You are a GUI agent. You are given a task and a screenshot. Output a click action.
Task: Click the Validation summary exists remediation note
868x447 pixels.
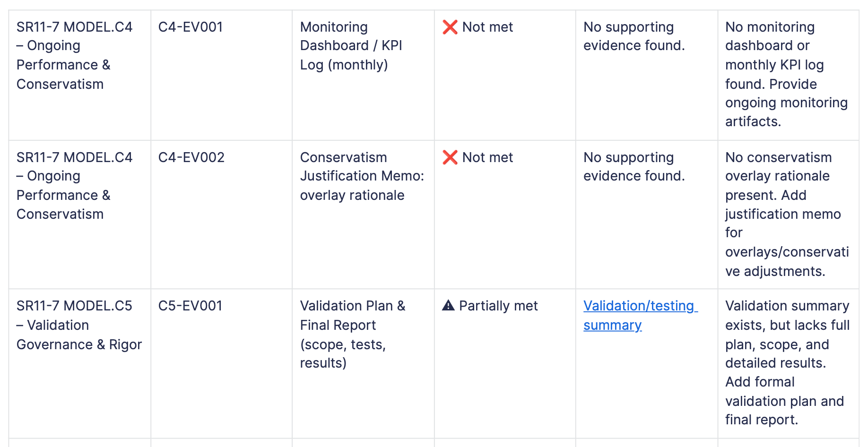click(787, 362)
